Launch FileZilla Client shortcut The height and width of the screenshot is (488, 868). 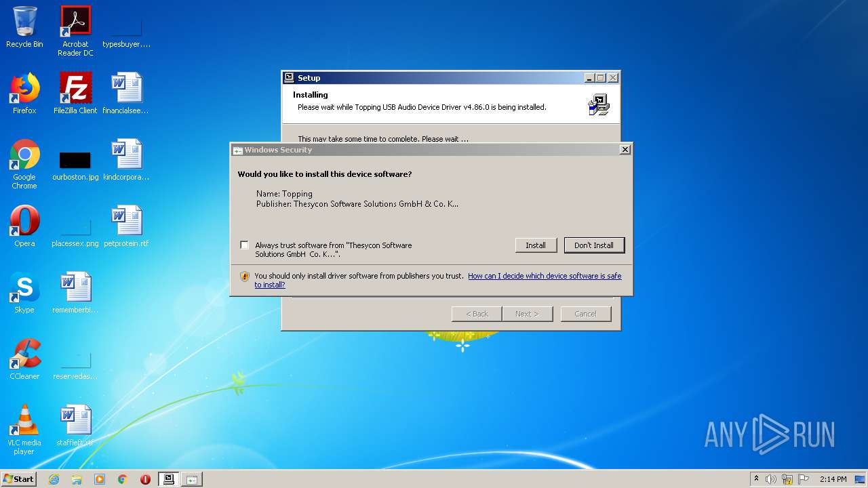75,94
